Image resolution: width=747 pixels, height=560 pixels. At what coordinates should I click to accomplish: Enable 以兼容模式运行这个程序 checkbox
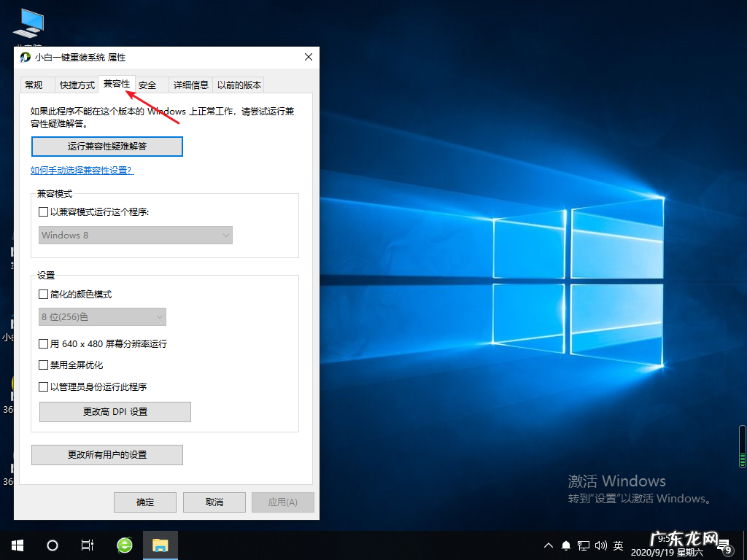42,211
